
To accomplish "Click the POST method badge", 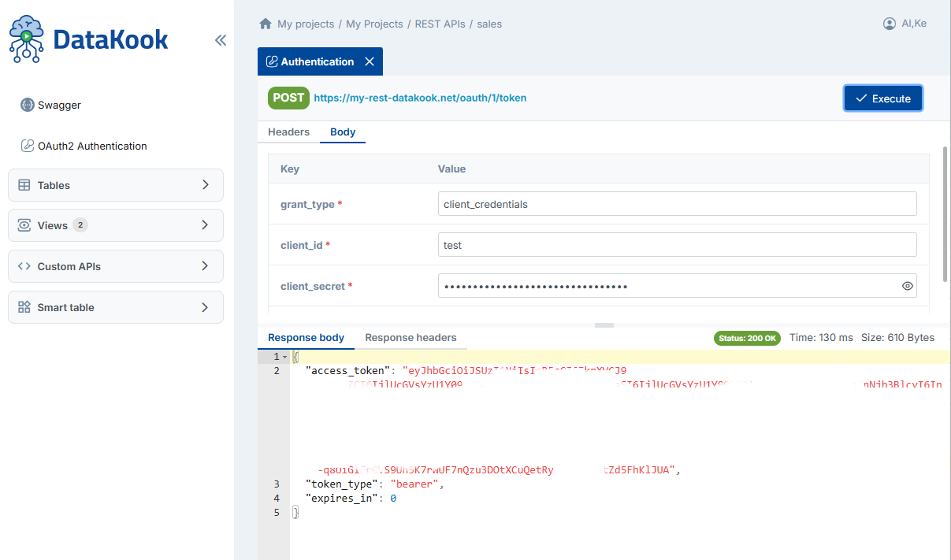I will coord(288,98).
